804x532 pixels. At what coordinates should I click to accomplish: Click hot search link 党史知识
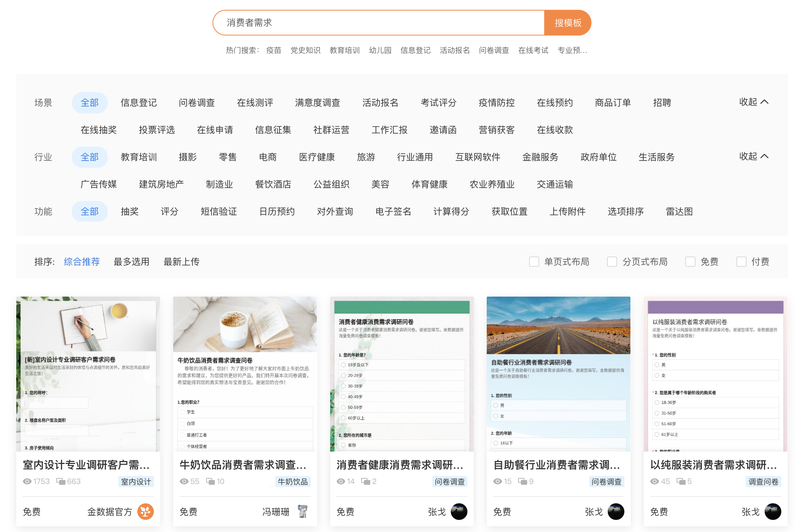pyautogui.click(x=306, y=50)
